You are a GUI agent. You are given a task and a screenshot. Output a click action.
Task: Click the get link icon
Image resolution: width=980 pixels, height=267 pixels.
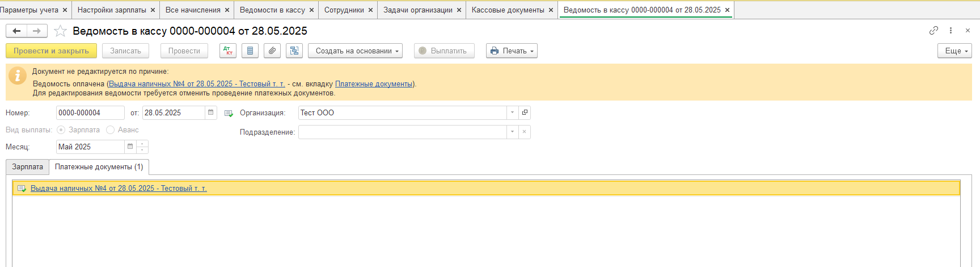click(x=933, y=31)
